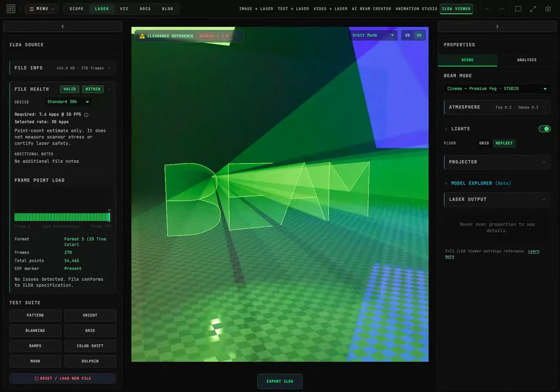Expand the File Info section

[x=63, y=68]
